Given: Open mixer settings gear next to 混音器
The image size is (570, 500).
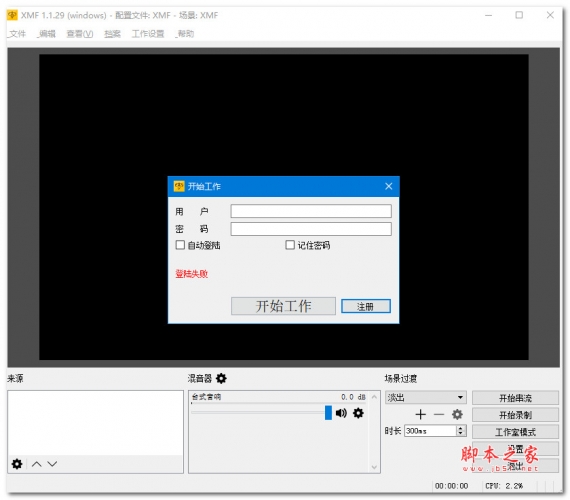Looking at the screenshot, I should pyautogui.click(x=221, y=378).
